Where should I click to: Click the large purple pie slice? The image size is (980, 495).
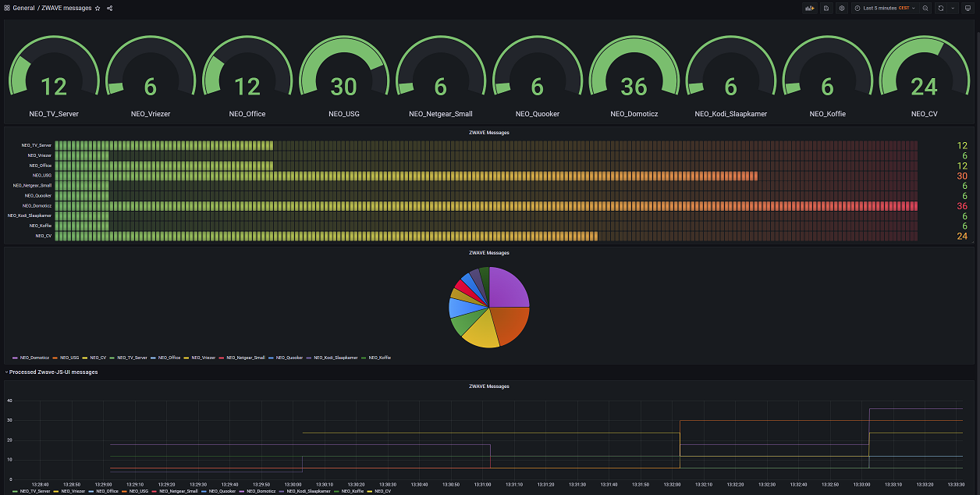pyautogui.click(x=507, y=289)
